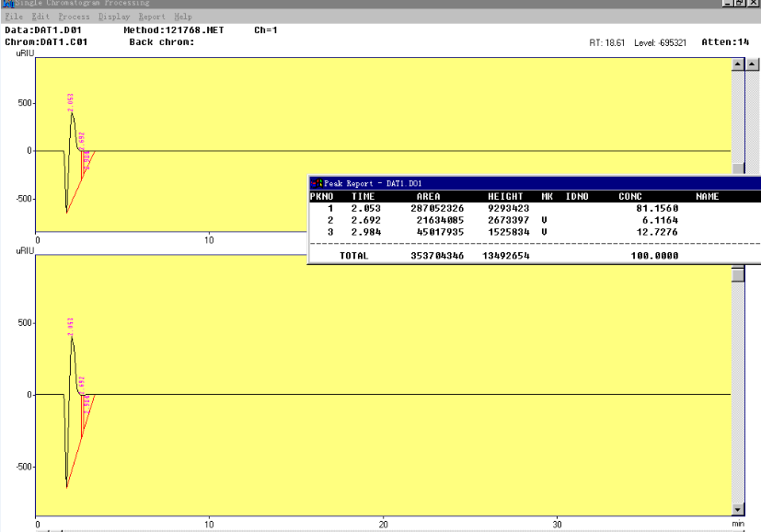Click the outer window scrollbar up arrow
761x532 pixels.
(753, 64)
